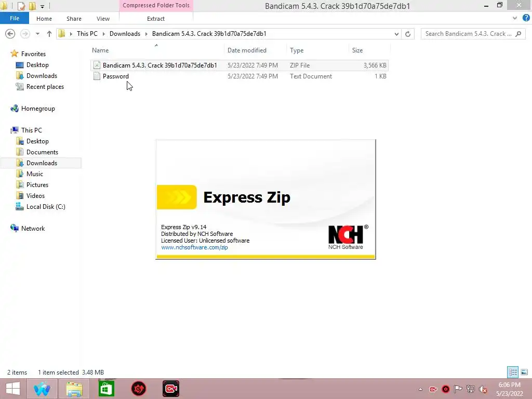This screenshot has height=399, width=532.
Task: Expand the ribbon with the chevron
Action: tap(515, 18)
